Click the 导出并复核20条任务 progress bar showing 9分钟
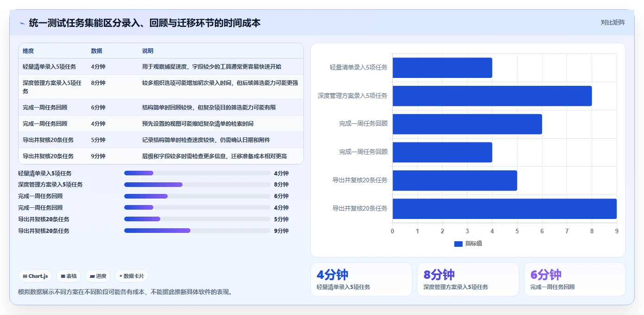 197,231
